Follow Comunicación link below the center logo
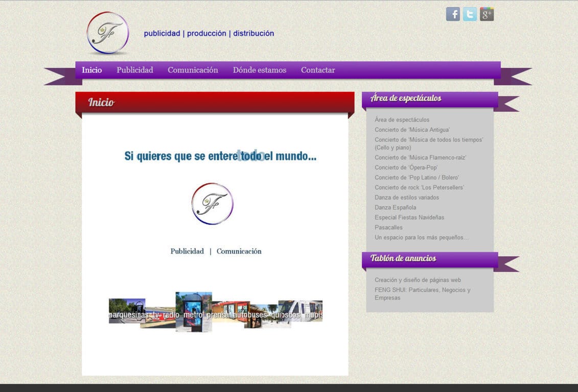Screen dimensions: 578x392 click(x=239, y=252)
